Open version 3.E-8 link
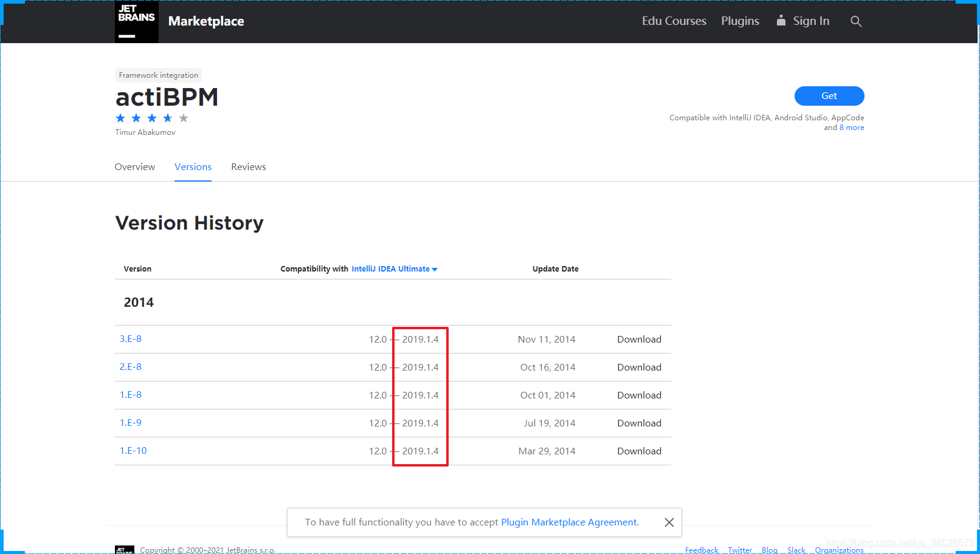Viewport: 980px width, 554px height. [x=131, y=339]
